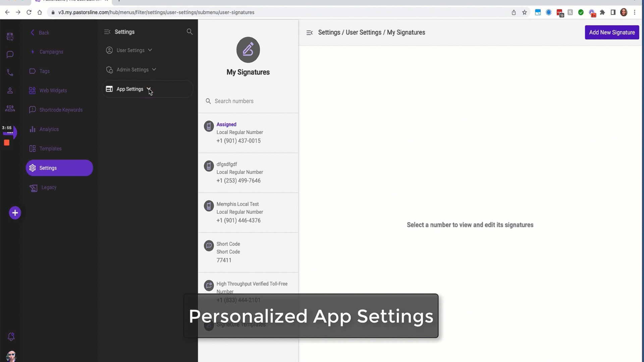This screenshot has width=644, height=362.
Task: Select High Throughput Verified Toll-Free Number
Action: point(248,292)
